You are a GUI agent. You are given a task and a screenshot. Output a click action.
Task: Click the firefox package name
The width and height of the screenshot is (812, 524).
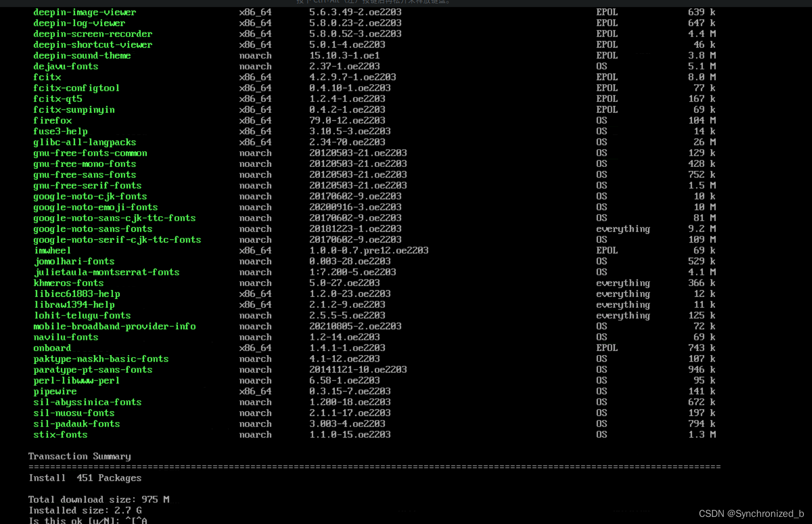coord(53,121)
